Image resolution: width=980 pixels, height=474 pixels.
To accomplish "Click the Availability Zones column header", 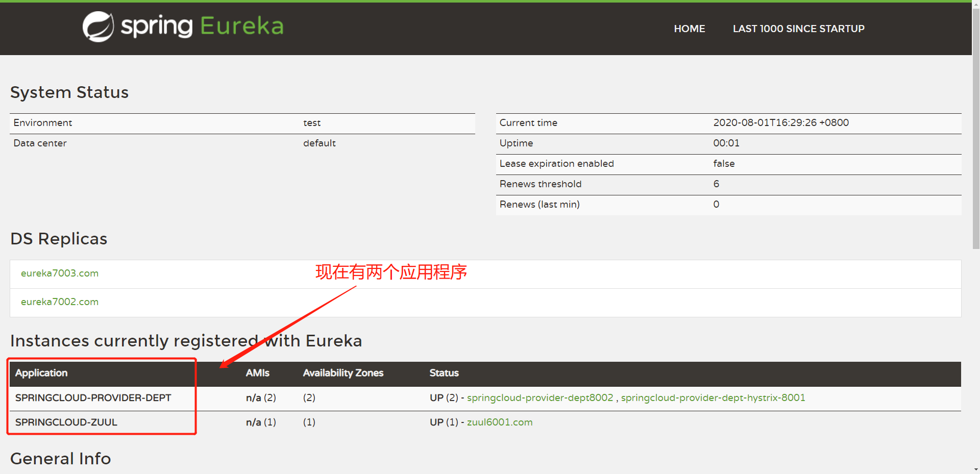I will (x=343, y=373).
